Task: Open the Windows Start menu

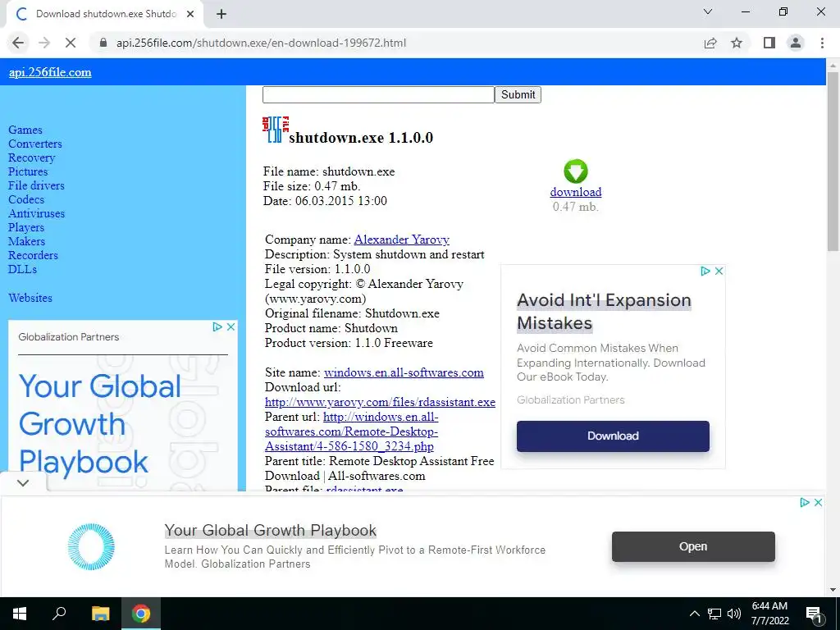Action: [20, 614]
